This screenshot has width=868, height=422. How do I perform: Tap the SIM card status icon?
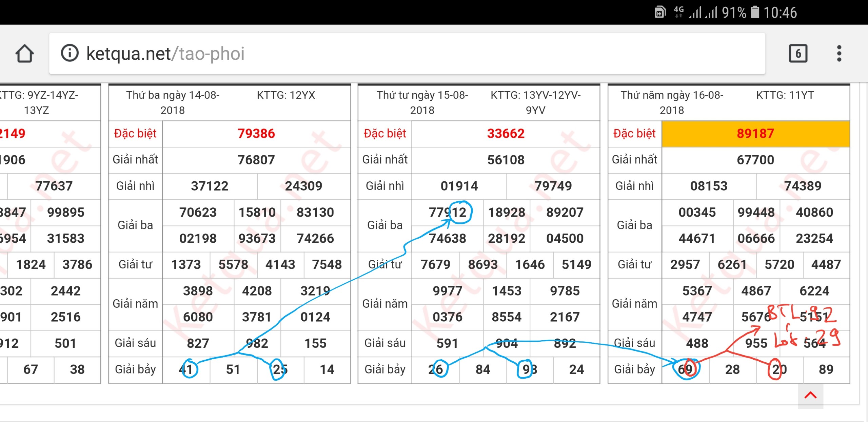[660, 12]
